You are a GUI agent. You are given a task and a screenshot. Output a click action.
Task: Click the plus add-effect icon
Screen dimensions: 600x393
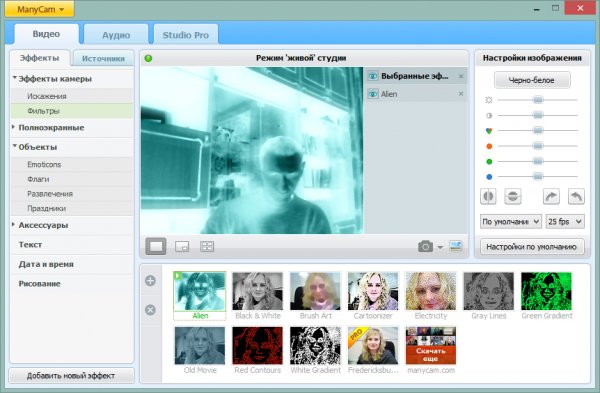150,280
